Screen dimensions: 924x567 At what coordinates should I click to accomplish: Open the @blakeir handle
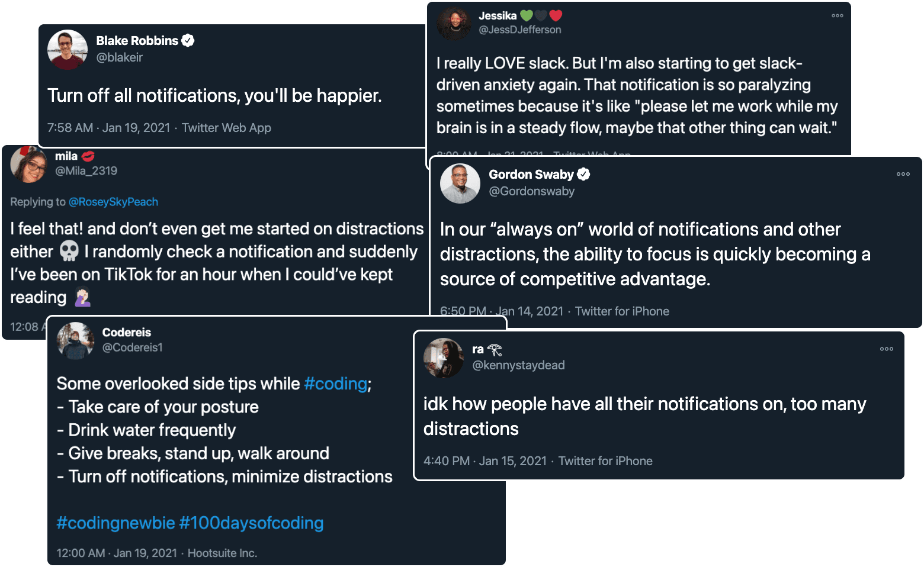click(120, 57)
